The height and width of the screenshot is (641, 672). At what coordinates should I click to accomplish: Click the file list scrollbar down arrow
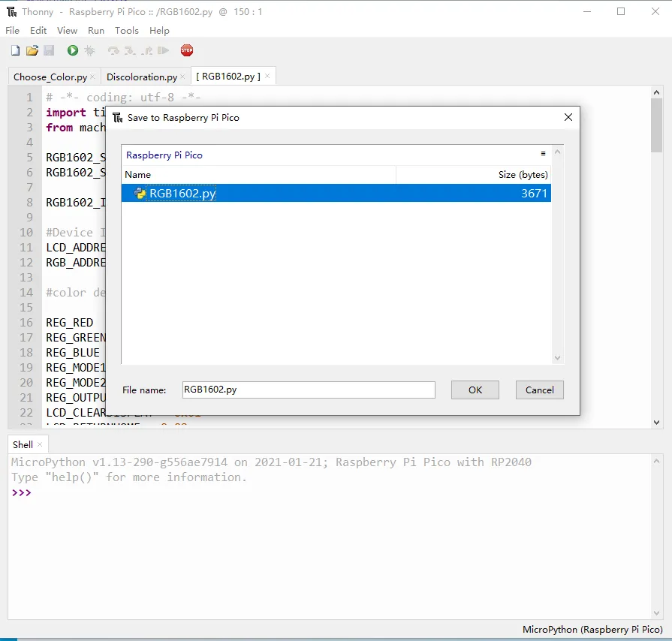tap(558, 358)
